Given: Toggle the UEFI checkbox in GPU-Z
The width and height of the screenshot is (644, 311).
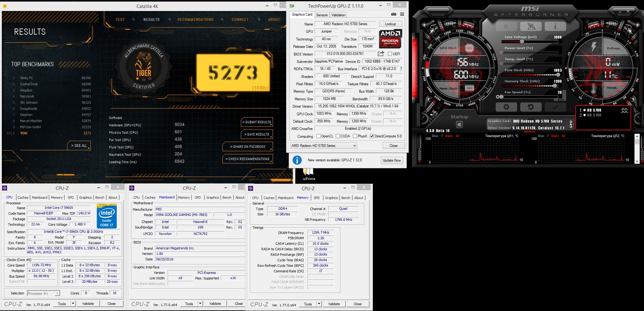Looking at the screenshot, I should tap(390, 54).
